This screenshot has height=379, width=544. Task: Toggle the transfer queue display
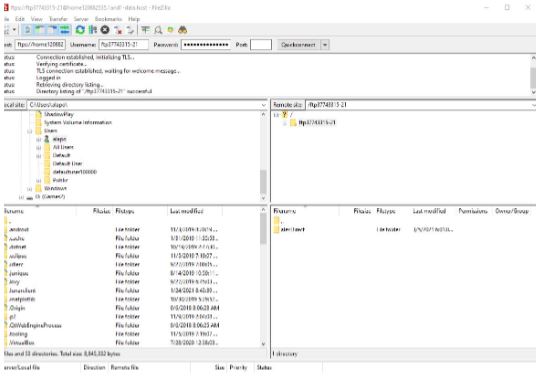point(65,30)
